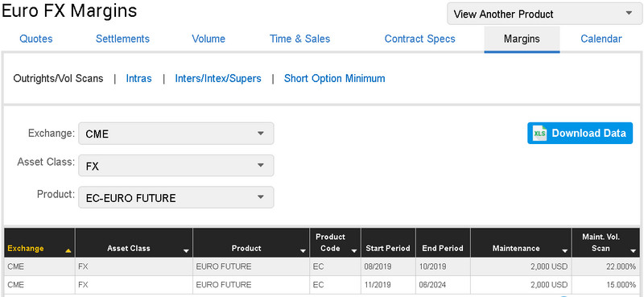This screenshot has width=644, height=297.
Task: Expand the Product EC-EURO FUTURE dropdown
Action: [x=175, y=197]
